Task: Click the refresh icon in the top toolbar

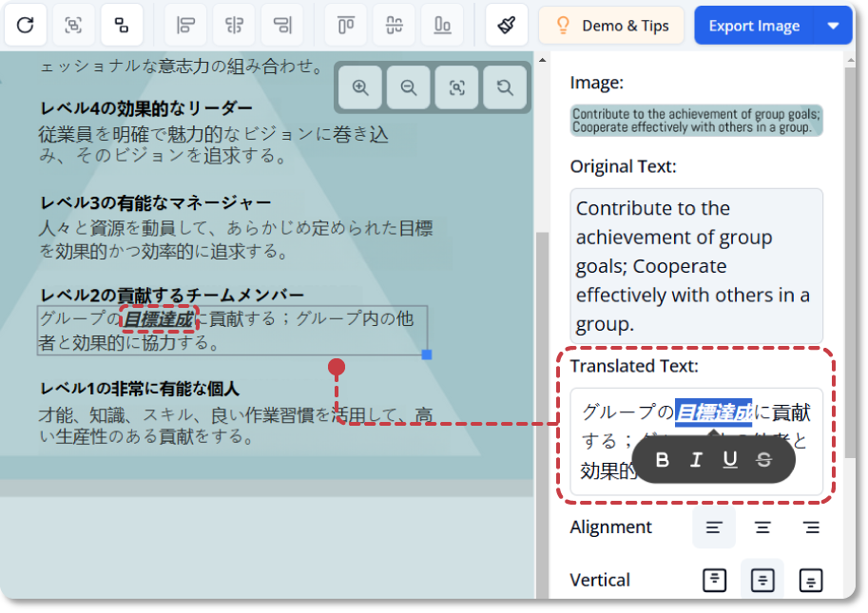Action: click(x=26, y=26)
